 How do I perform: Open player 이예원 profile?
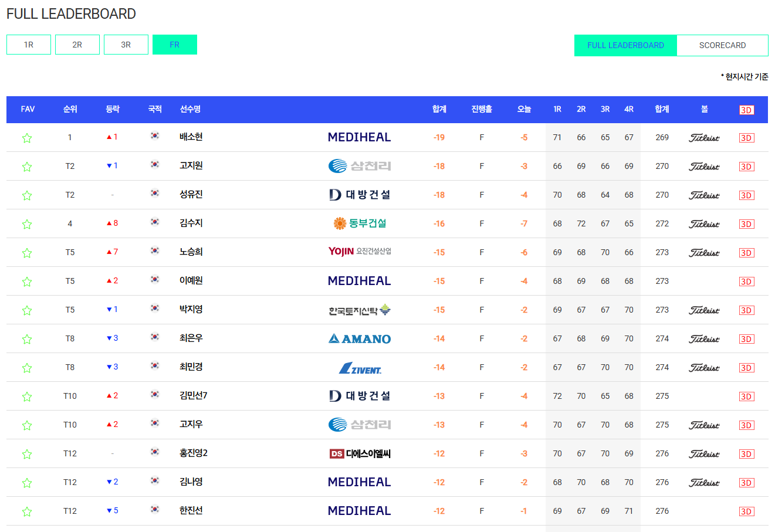click(191, 280)
